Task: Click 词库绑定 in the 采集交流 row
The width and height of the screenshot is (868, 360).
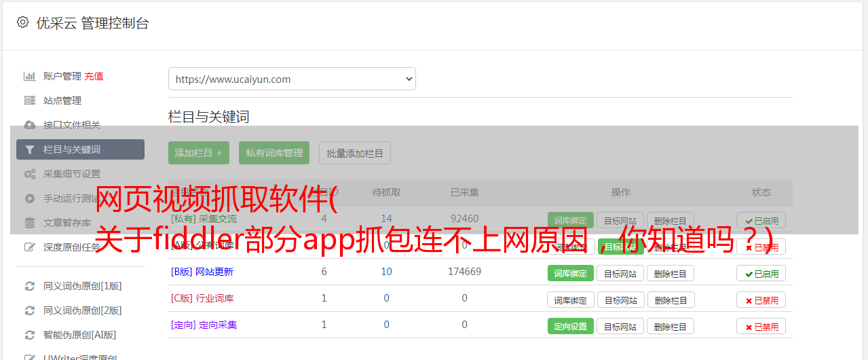Action: pos(571,220)
